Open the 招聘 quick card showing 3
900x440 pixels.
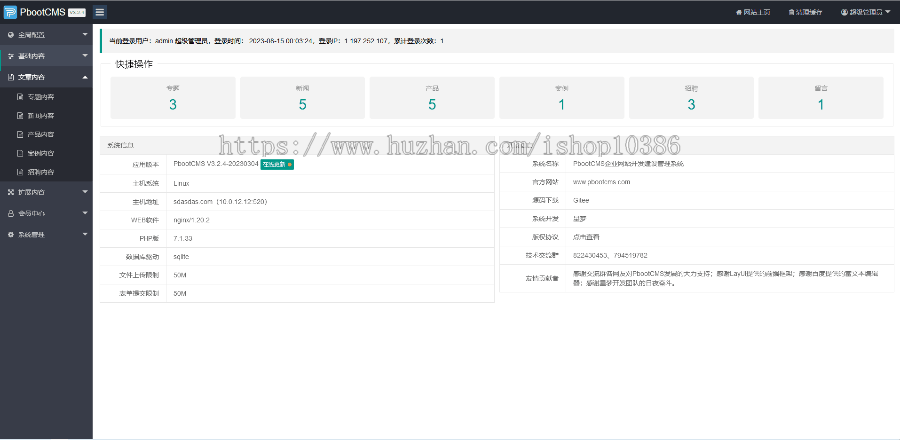(x=692, y=98)
